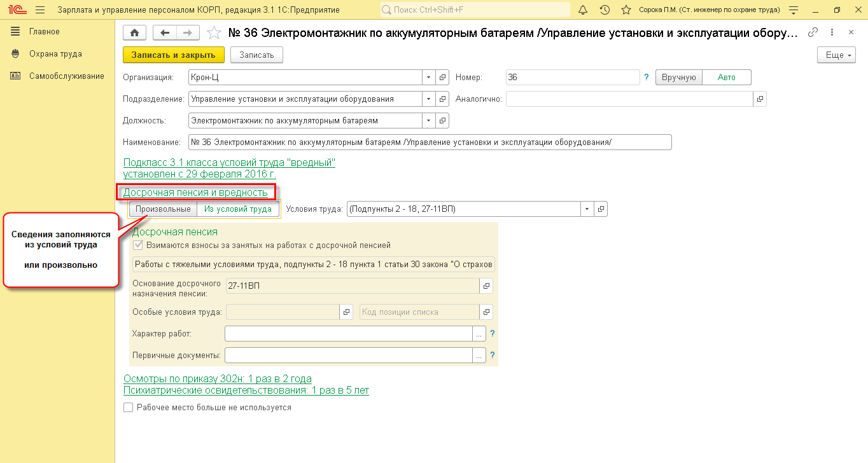Navigate forward with right arrow
The height and width of the screenshot is (463, 868).
(188, 33)
